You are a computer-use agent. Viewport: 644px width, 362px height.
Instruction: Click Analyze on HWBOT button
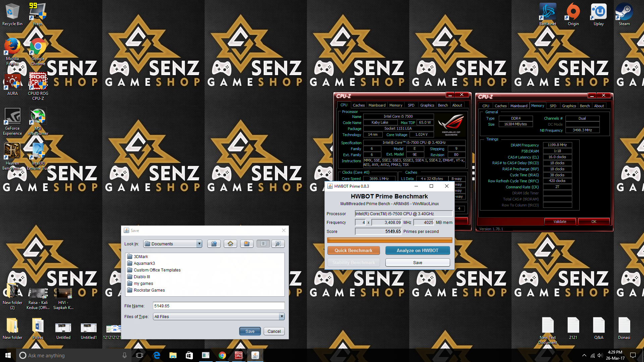418,250
